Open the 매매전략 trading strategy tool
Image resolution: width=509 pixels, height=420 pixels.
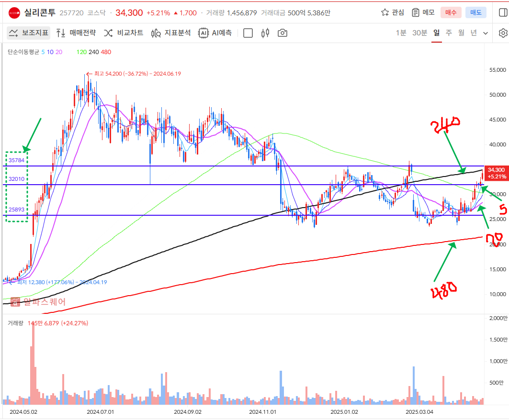point(76,33)
